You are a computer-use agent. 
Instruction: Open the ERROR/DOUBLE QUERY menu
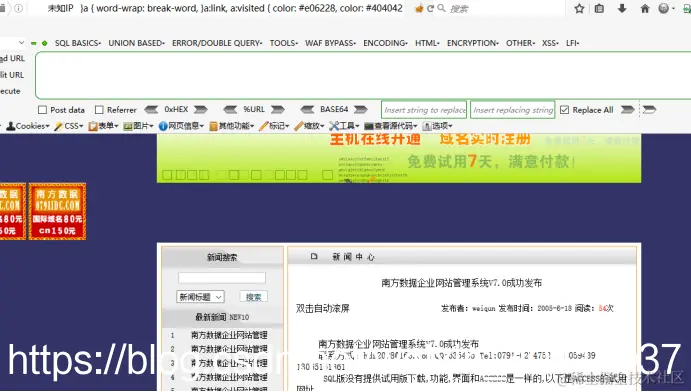pyautogui.click(x=217, y=43)
